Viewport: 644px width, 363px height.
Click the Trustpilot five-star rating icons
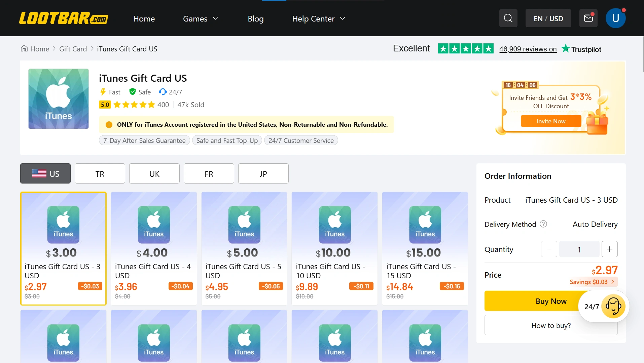[466, 49]
